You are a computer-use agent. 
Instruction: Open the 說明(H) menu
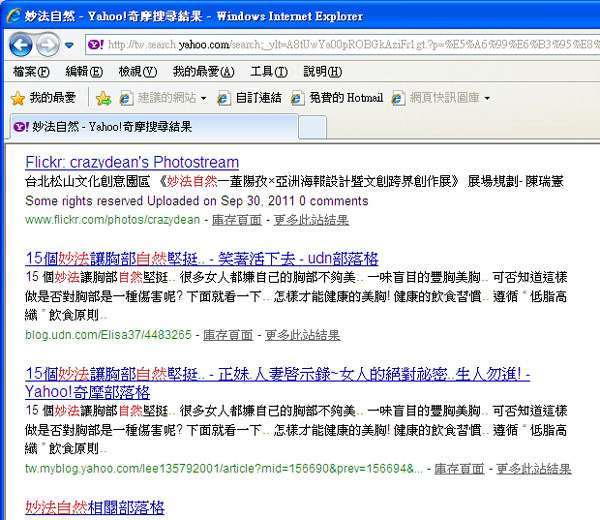(323, 72)
